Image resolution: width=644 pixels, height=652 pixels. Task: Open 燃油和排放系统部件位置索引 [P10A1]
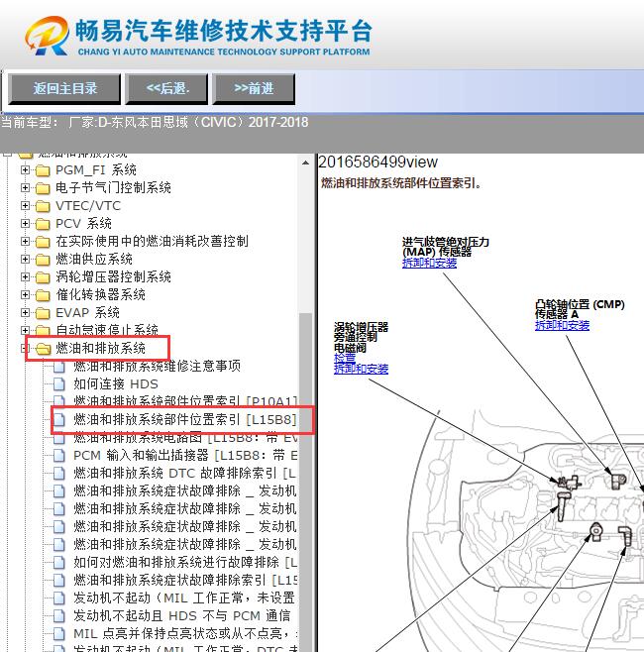[x=185, y=401]
